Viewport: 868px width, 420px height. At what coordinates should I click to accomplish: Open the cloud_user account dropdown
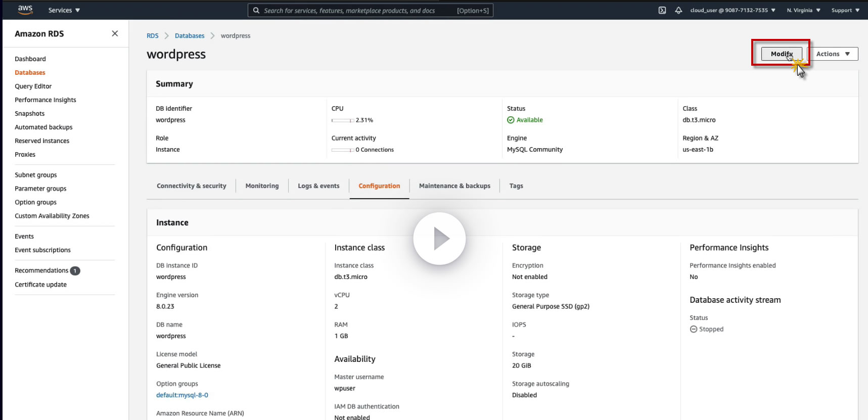(x=733, y=10)
